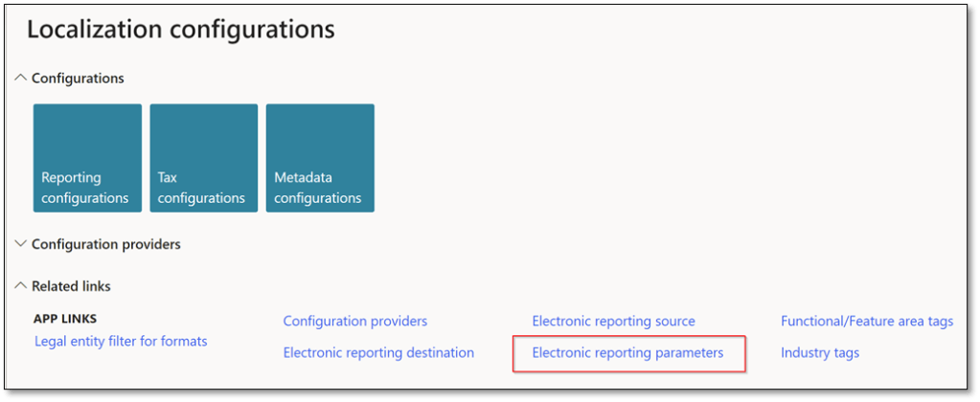The image size is (980, 402).
Task: Collapse the Related links section chevron
Action: 21,286
